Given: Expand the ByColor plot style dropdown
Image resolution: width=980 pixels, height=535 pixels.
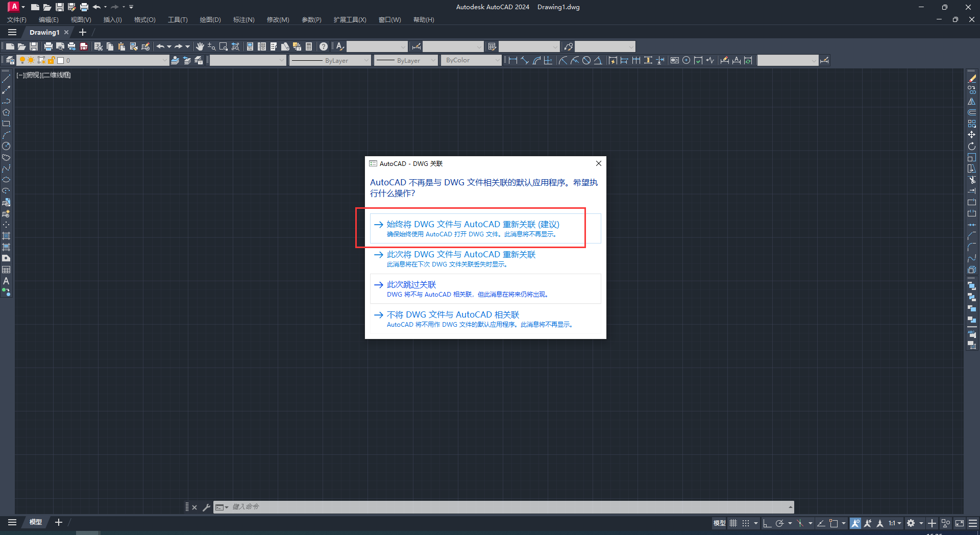Looking at the screenshot, I should [x=498, y=60].
